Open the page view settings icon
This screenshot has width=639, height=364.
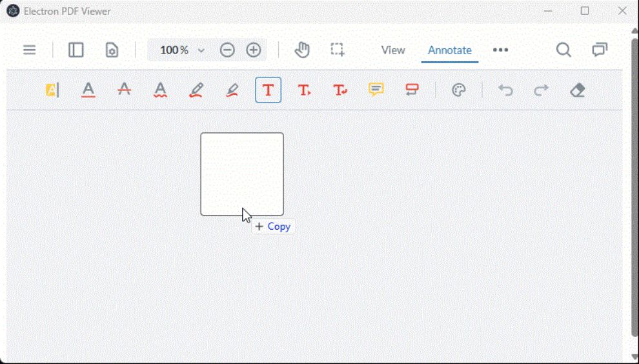pos(112,50)
